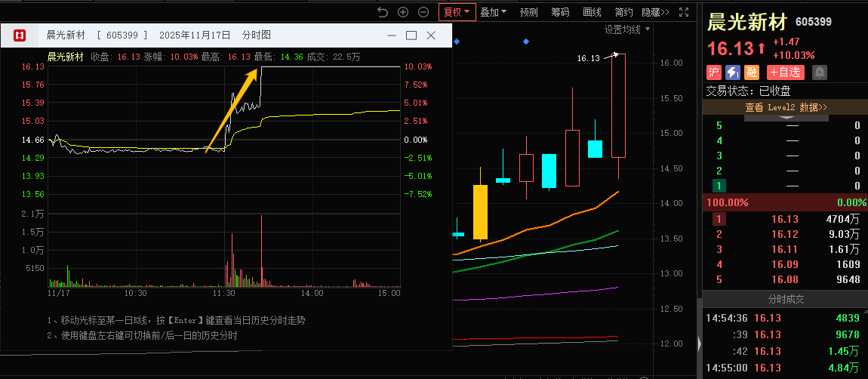The width and height of the screenshot is (868, 379).
Task: Click 查看 Level2 数据>> link
Action: [785, 107]
